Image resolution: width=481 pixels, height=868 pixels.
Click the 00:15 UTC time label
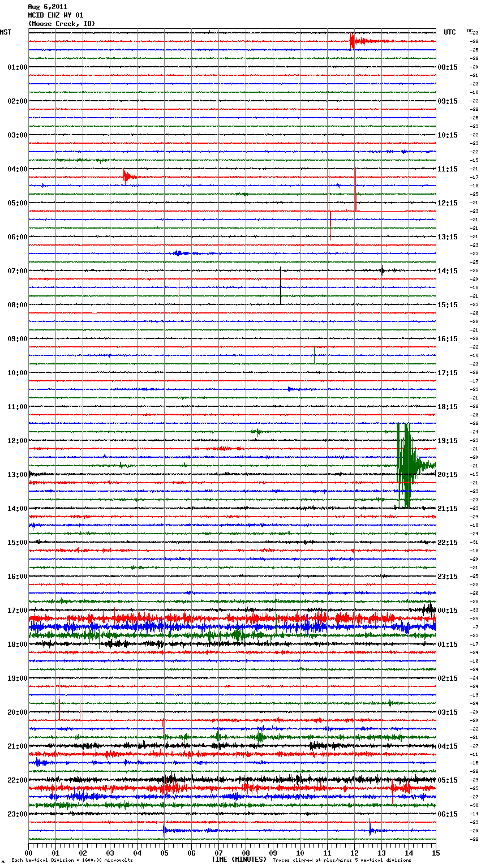pyautogui.click(x=448, y=611)
